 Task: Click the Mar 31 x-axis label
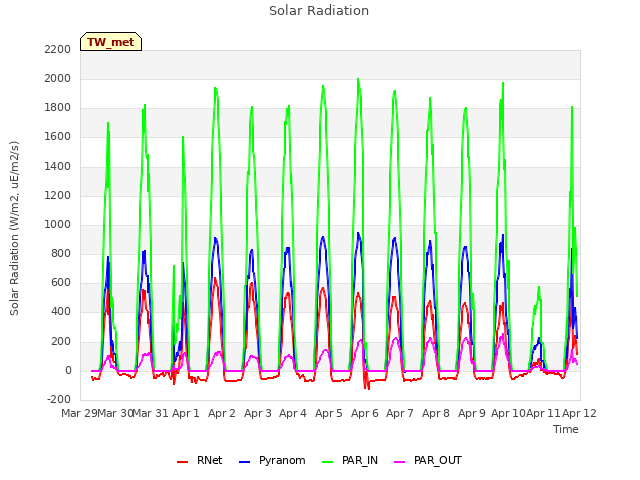(151, 413)
